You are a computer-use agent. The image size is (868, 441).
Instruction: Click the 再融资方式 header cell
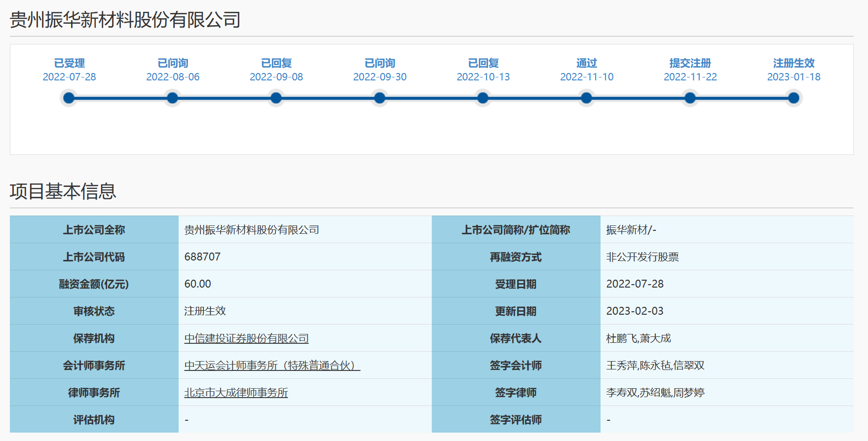point(516,257)
